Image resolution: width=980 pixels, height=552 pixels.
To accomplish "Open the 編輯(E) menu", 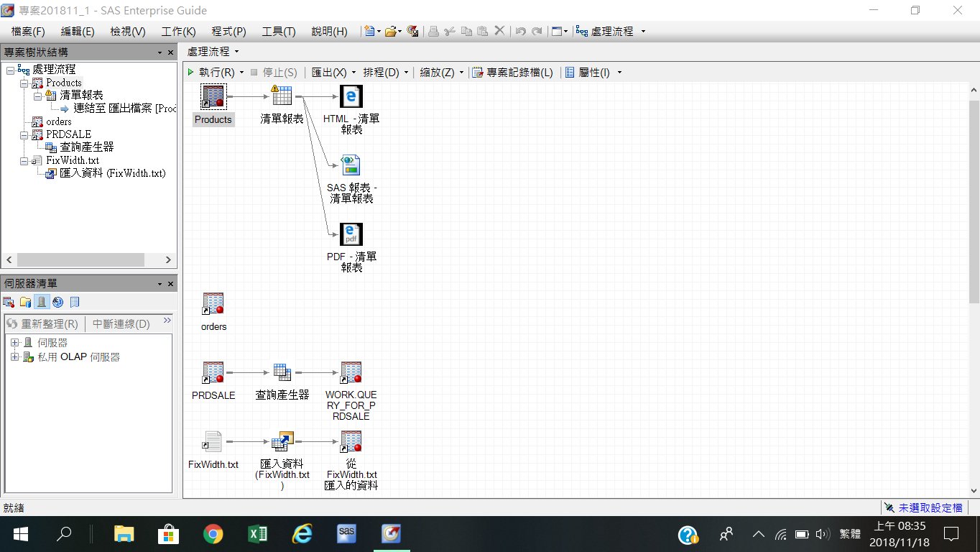I will pos(78,32).
